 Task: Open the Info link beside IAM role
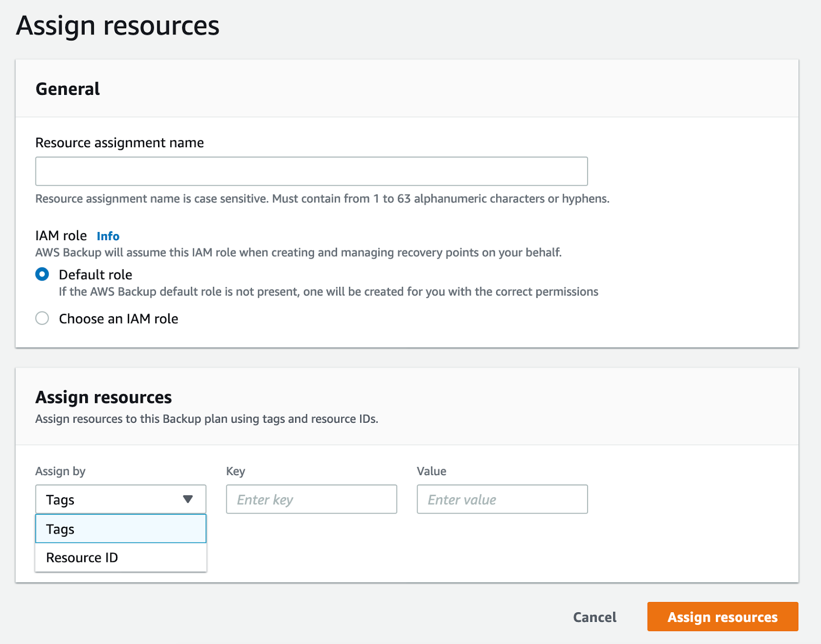(x=108, y=236)
